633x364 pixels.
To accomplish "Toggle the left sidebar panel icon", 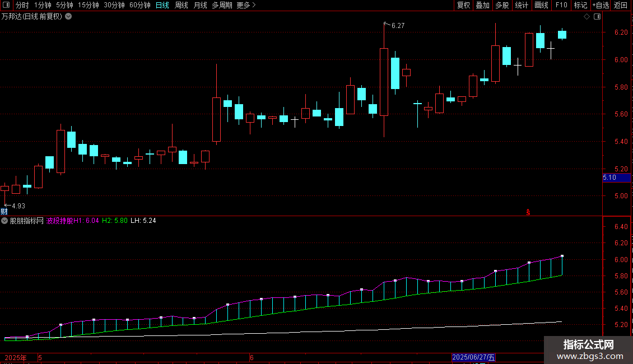I will (x=6, y=5).
